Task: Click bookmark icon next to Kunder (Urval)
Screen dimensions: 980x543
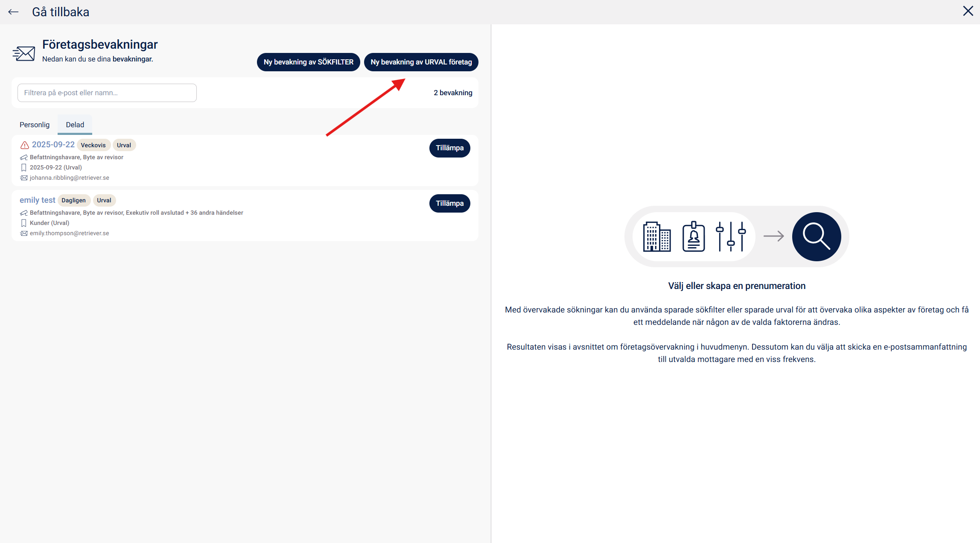Action: pyautogui.click(x=24, y=223)
